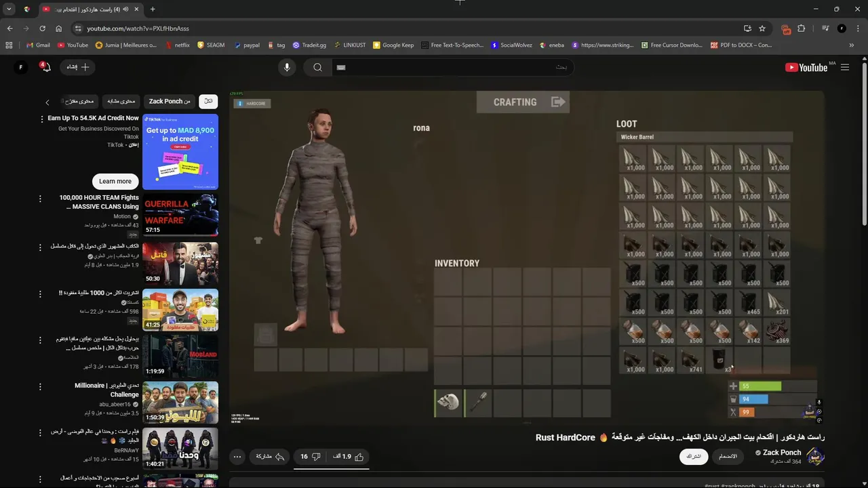Click the address bar URL

[138, 28]
